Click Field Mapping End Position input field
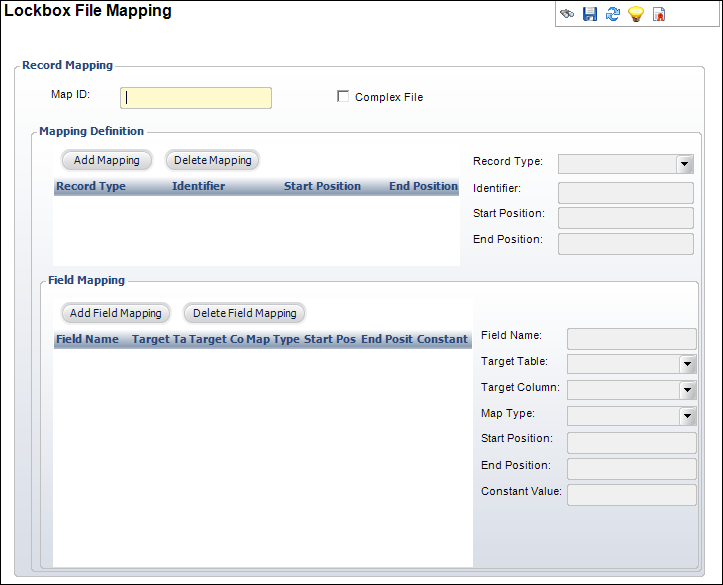This screenshot has width=723, height=585. click(632, 469)
